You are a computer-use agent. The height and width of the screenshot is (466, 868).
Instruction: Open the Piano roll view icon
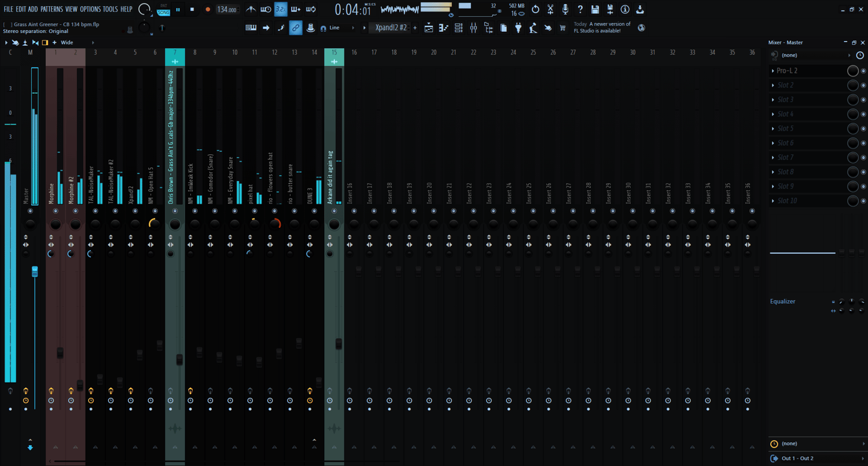click(444, 27)
